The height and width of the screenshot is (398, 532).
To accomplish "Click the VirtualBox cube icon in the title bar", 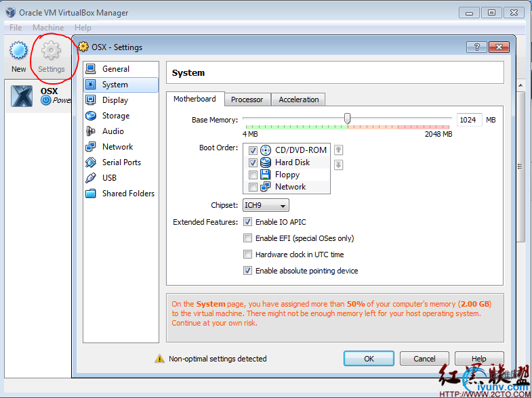I will (x=11, y=12).
